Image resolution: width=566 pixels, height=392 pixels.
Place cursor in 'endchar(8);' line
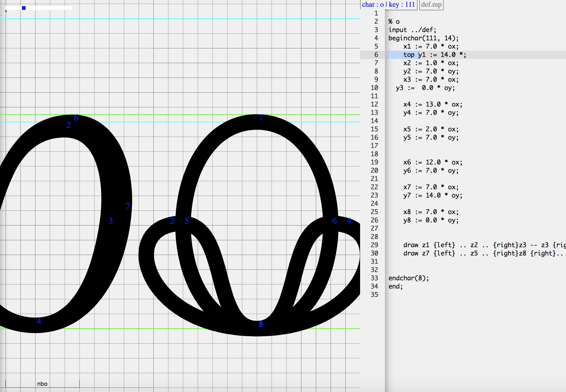pyautogui.click(x=408, y=278)
